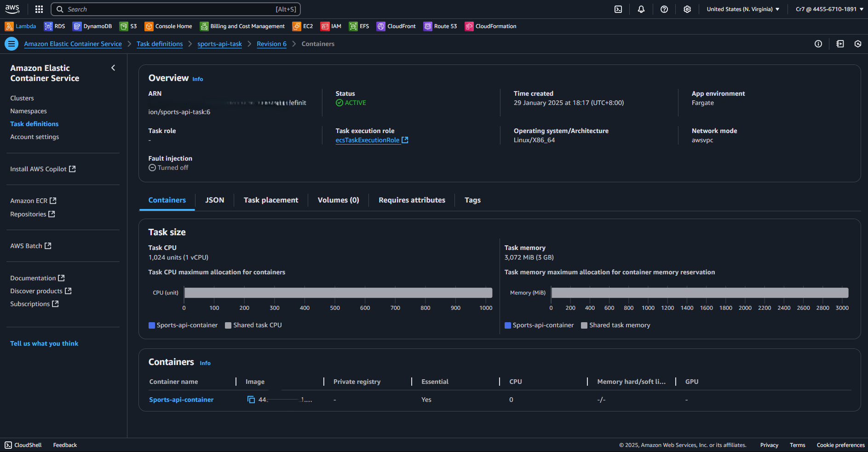868x452 pixels.
Task: Copy the container image URI
Action: (x=251, y=400)
